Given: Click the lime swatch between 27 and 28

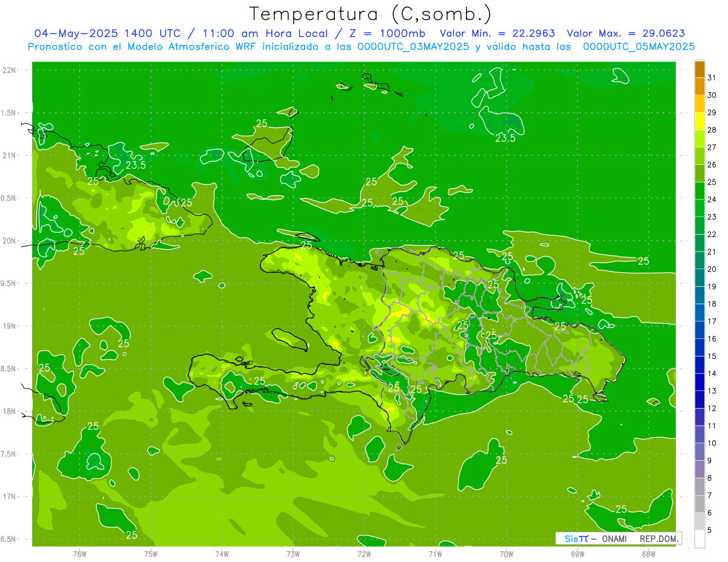Looking at the screenshot, I should pos(699,139).
